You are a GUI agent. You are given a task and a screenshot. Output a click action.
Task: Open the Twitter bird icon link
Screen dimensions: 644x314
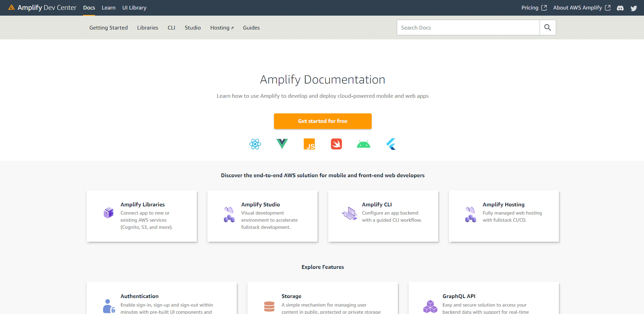(633, 8)
